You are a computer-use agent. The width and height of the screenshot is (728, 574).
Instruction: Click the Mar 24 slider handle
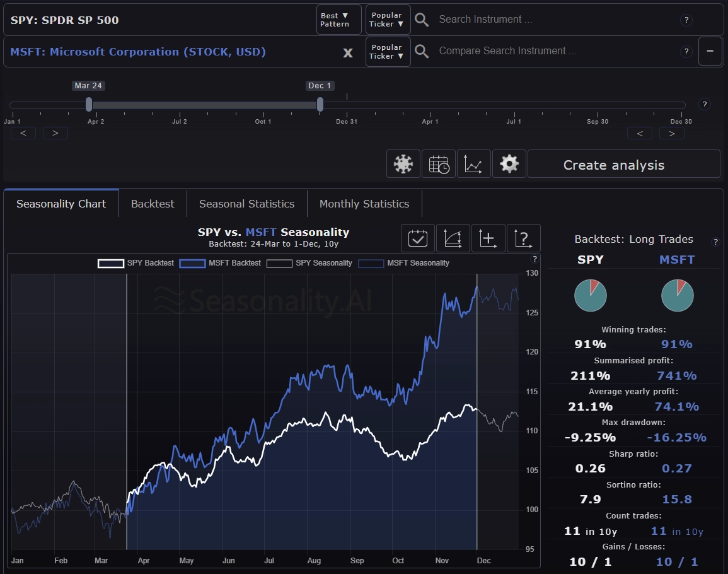[88, 105]
